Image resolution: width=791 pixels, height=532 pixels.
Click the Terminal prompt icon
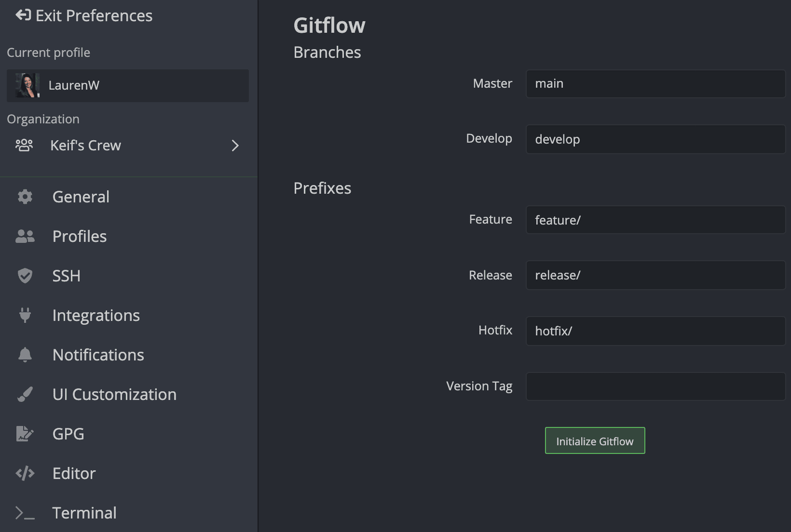(x=25, y=513)
